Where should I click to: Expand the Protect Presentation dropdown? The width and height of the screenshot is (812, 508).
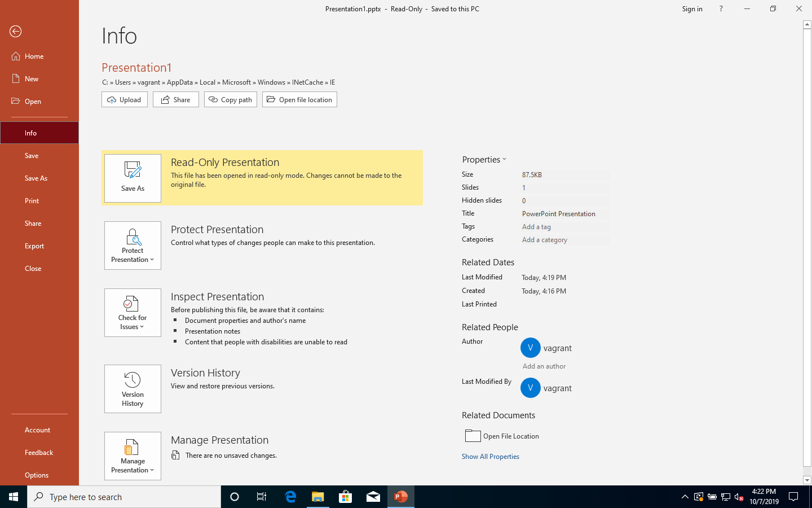point(133,246)
